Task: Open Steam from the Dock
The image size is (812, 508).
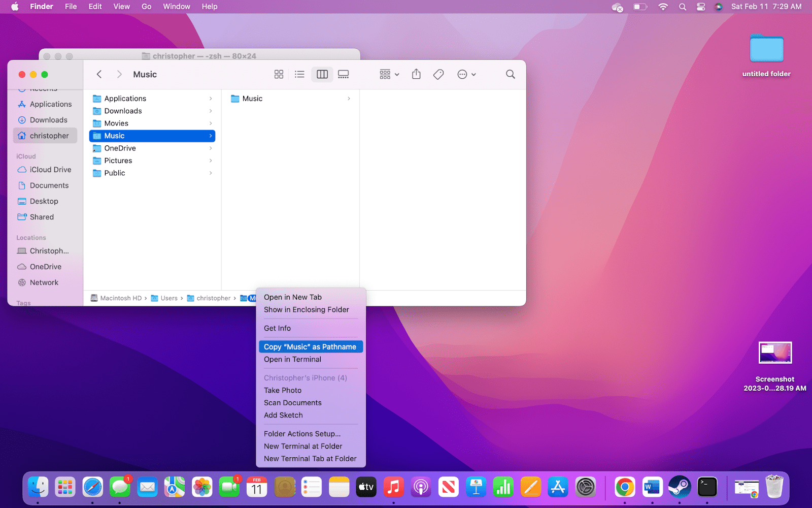Action: [680, 488]
